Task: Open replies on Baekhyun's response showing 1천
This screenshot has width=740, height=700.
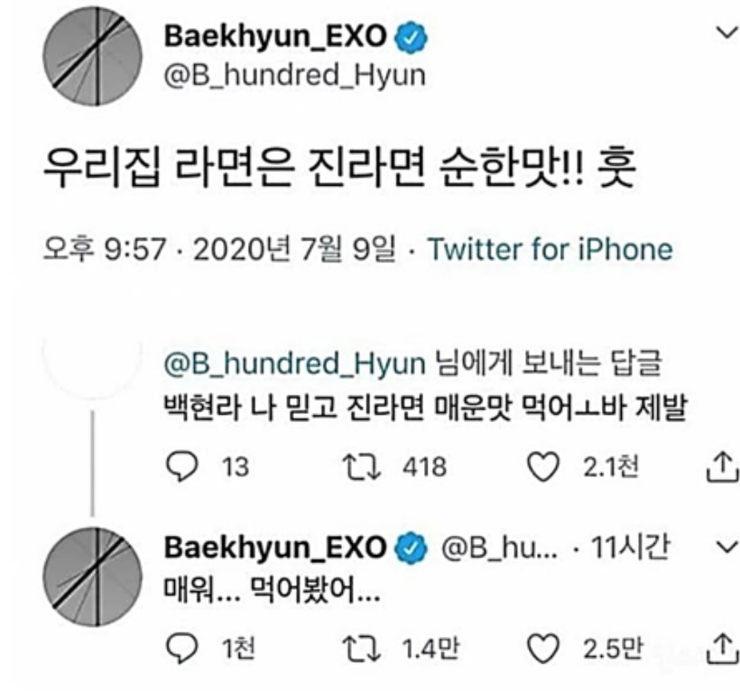Action: pyautogui.click(x=181, y=648)
